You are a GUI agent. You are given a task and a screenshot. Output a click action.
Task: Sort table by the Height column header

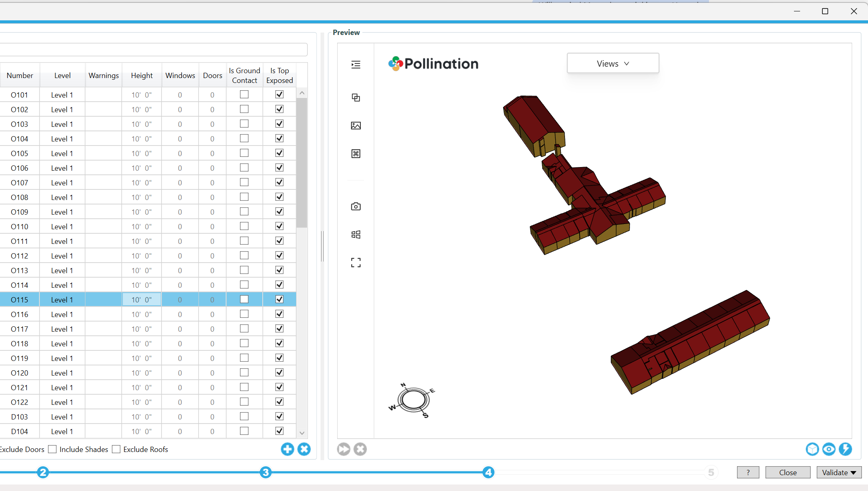click(142, 75)
